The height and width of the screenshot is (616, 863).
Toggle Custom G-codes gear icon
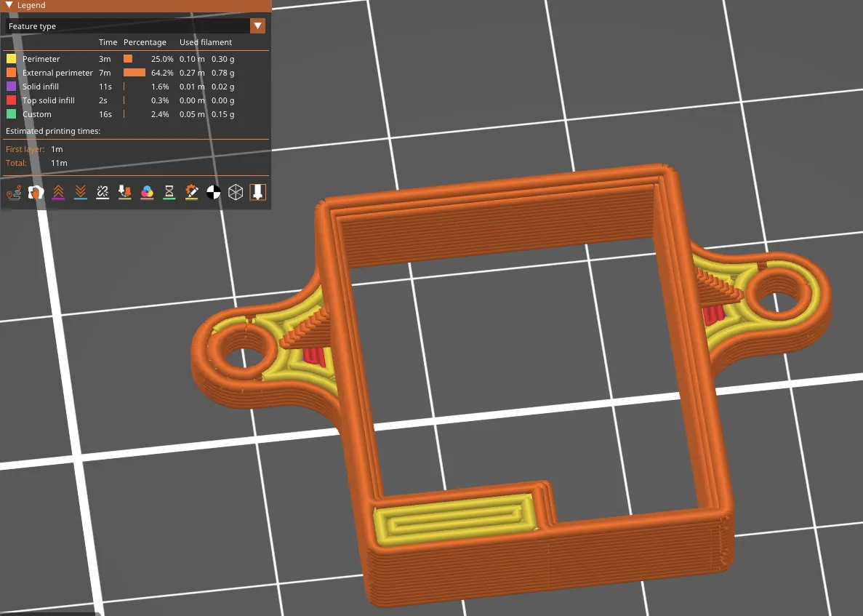point(191,192)
